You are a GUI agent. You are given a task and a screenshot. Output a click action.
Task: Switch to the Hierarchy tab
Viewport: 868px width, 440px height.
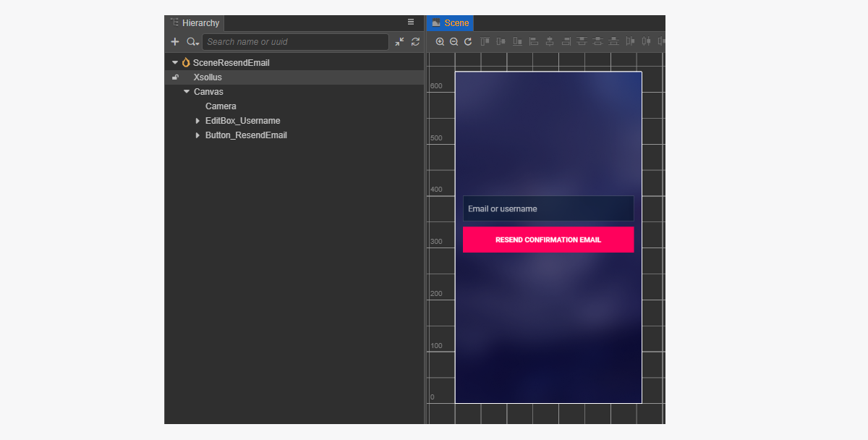pyautogui.click(x=195, y=23)
